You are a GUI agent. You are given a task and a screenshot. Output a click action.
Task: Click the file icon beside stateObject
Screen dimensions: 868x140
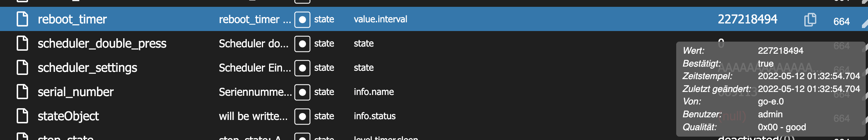(22, 116)
